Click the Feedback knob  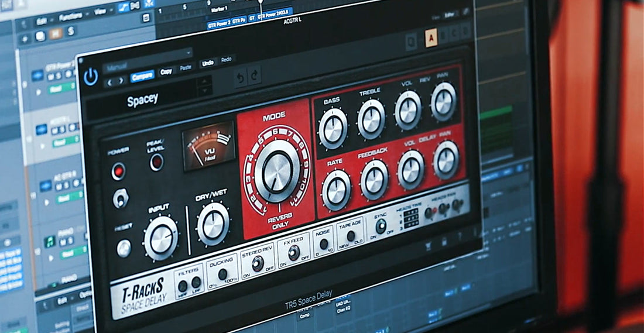(x=374, y=180)
